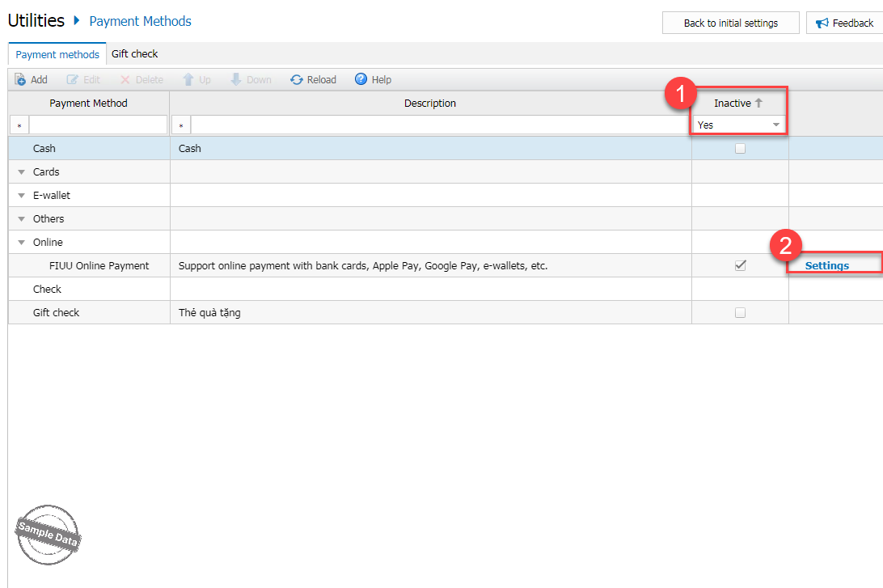Click the Edit pencil icon
The image size is (883, 588).
tap(73, 79)
